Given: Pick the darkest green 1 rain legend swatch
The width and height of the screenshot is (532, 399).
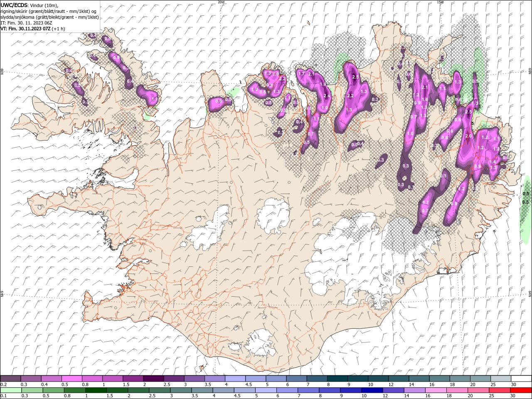Looking at the screenshot, I should click(96, 390).
